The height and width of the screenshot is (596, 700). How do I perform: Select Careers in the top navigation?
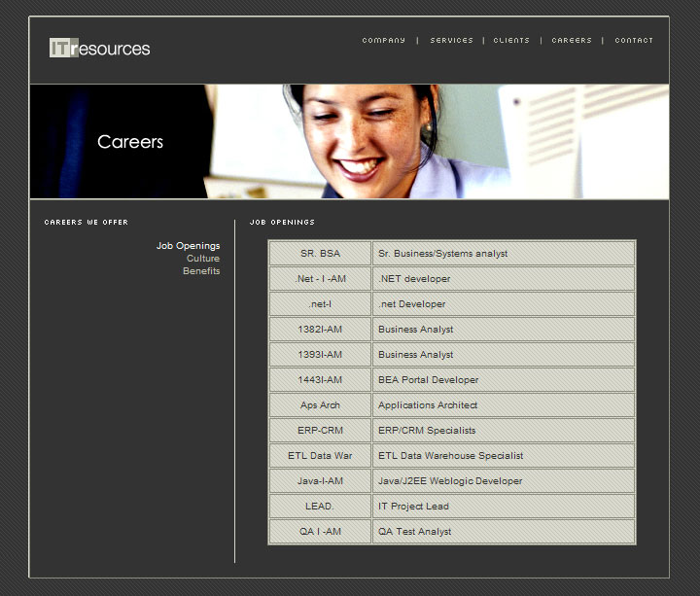[x=572, y=41]
